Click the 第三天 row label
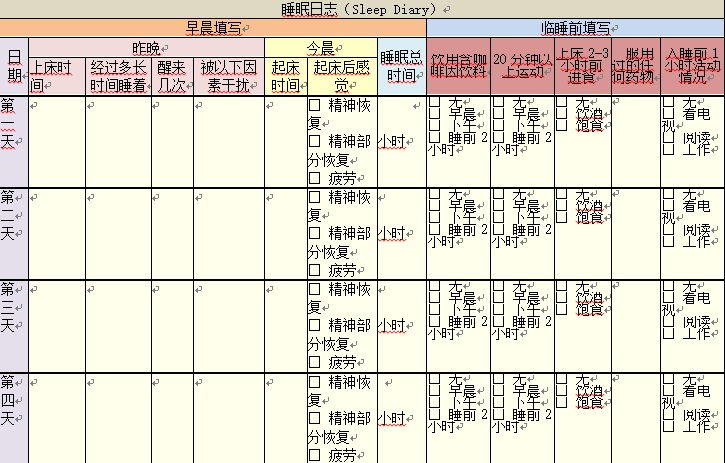Screen dimensions: 725x463 (14, 326)
